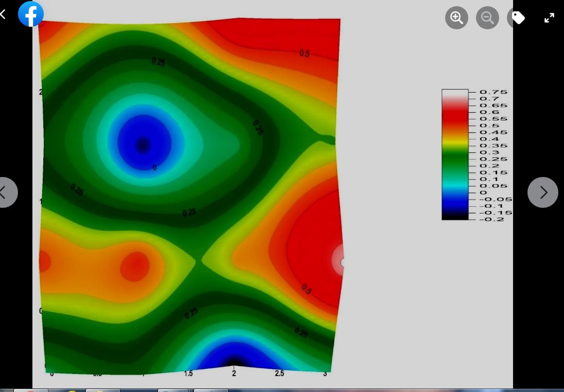Click the color scale legend bar
Screen dimensions: 564x392
click(455, 154)
